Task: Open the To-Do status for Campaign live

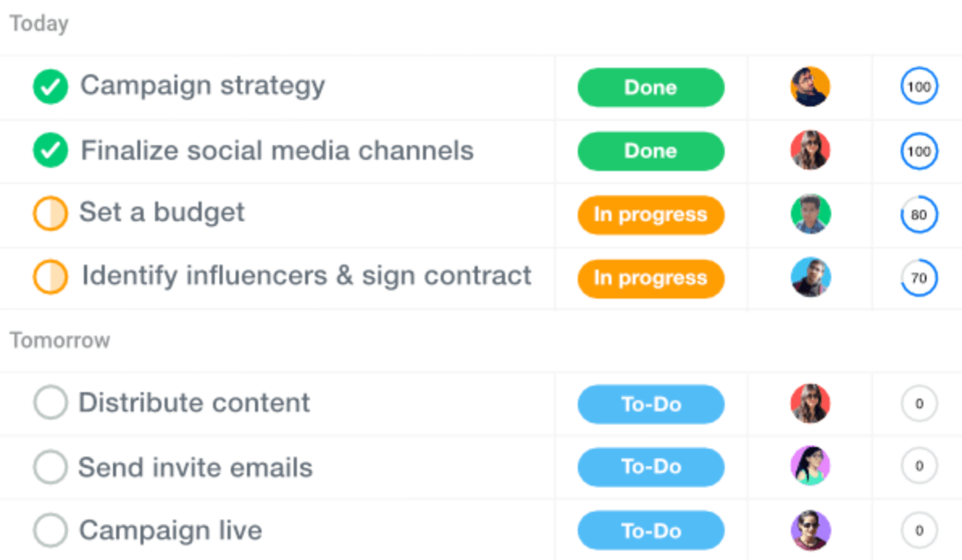Action: coord(650,531)
